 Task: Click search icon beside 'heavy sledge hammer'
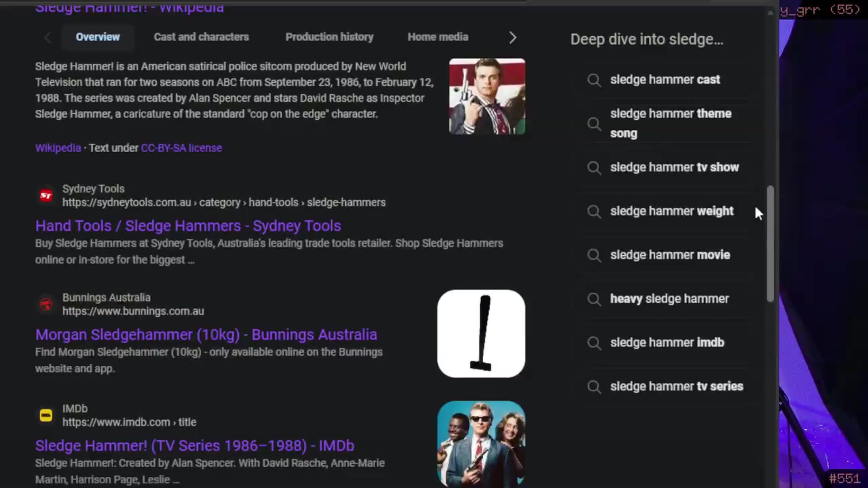pyautogui.click(x=594, y=300)
